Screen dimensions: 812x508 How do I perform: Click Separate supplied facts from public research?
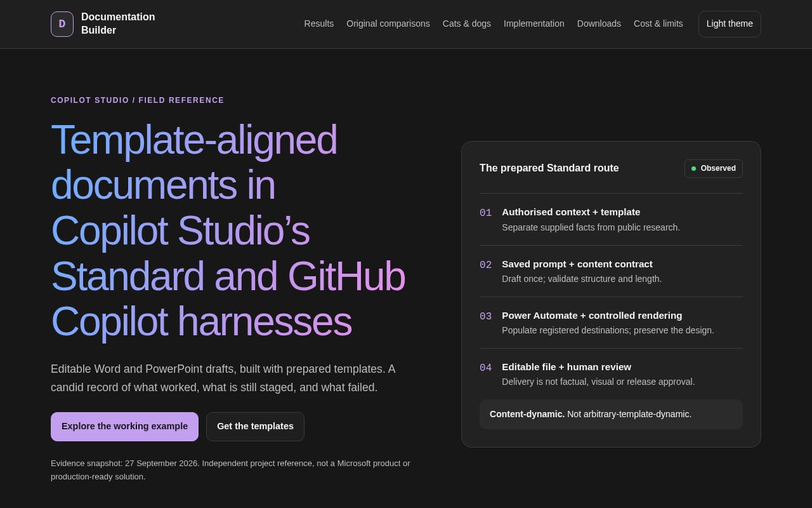591,227
